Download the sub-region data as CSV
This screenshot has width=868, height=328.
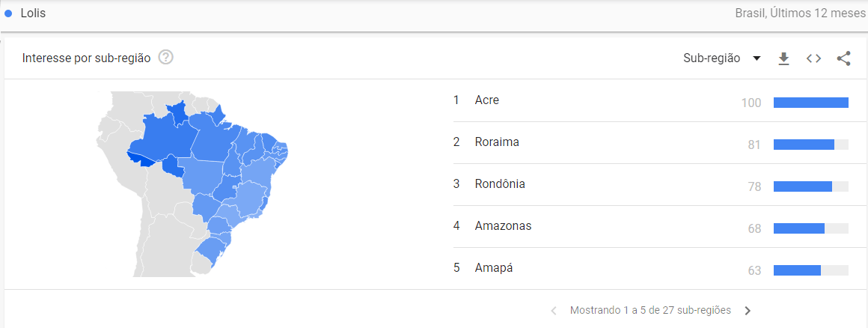[783, 58]
